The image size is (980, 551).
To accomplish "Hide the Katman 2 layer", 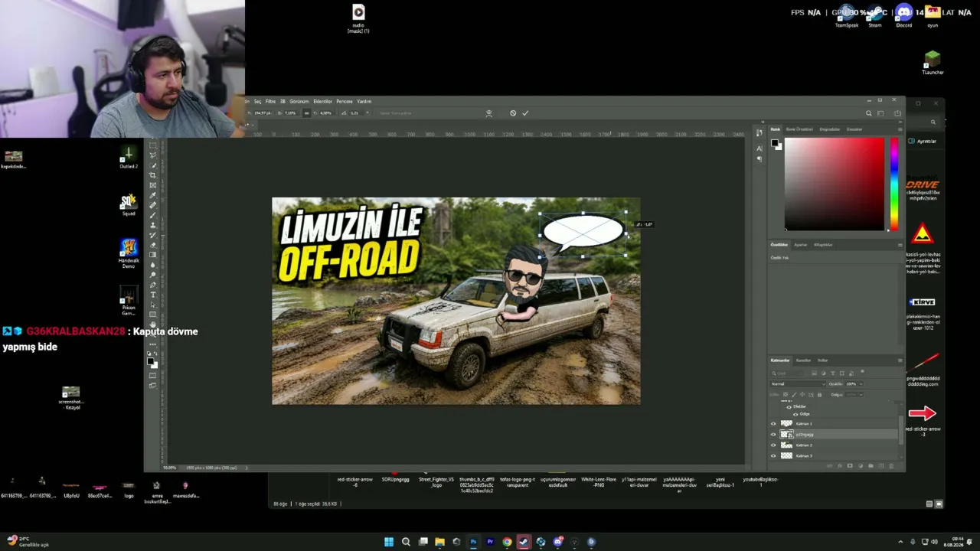I will click(773, 445).
